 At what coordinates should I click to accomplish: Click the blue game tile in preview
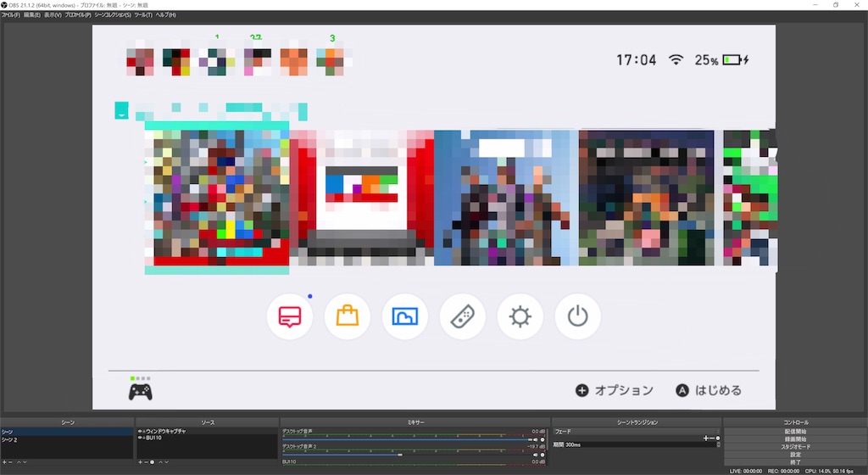(506, 198)
